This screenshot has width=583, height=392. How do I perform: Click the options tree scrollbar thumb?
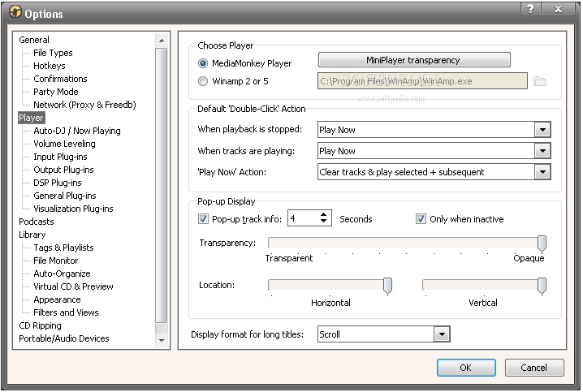click(162, 185)
